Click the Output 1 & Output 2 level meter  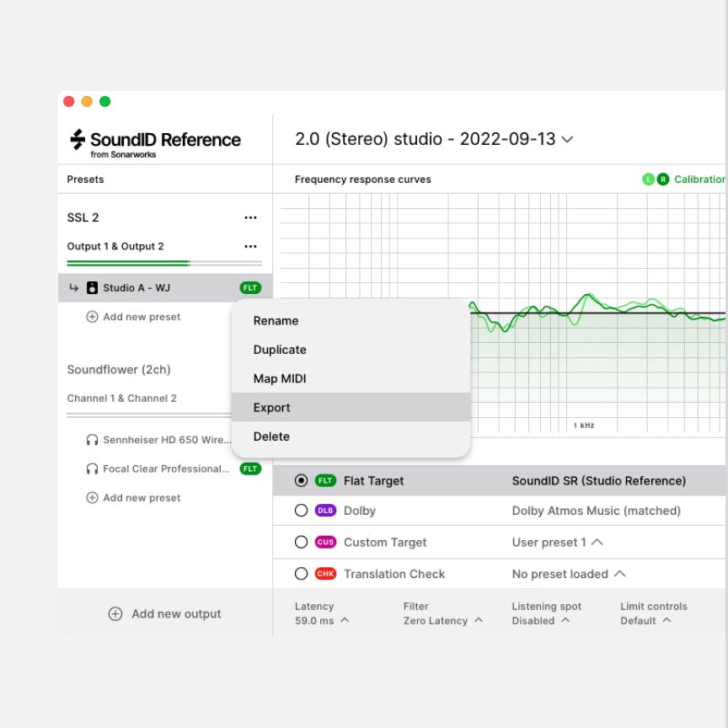[x=164, y=263]
